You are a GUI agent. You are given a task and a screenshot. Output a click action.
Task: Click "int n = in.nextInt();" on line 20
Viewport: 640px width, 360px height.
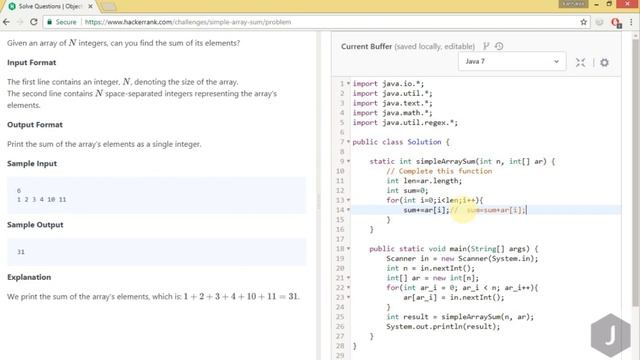[430, 268]
